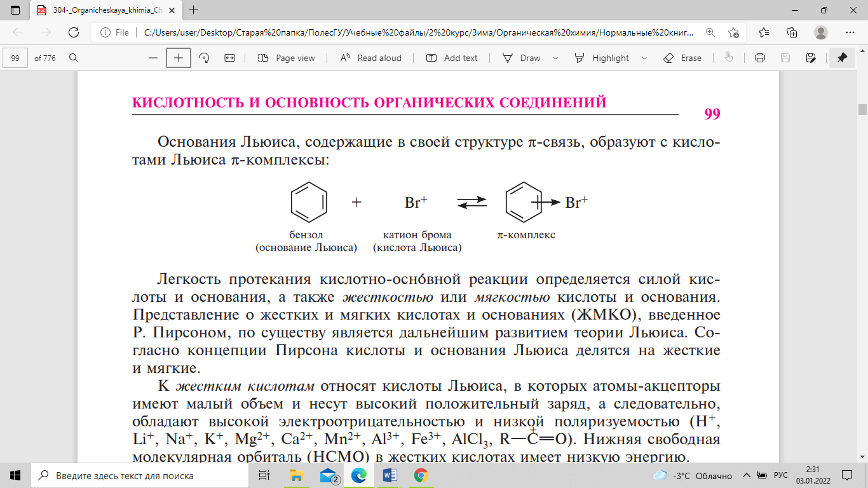Click the italic phrase жестким кислотам
The width and height of the screenshot is (868, 488).
click(245, 386)
